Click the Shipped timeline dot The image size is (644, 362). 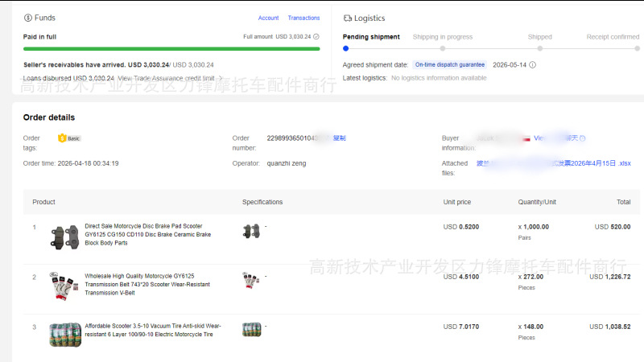tap(540, 48)
